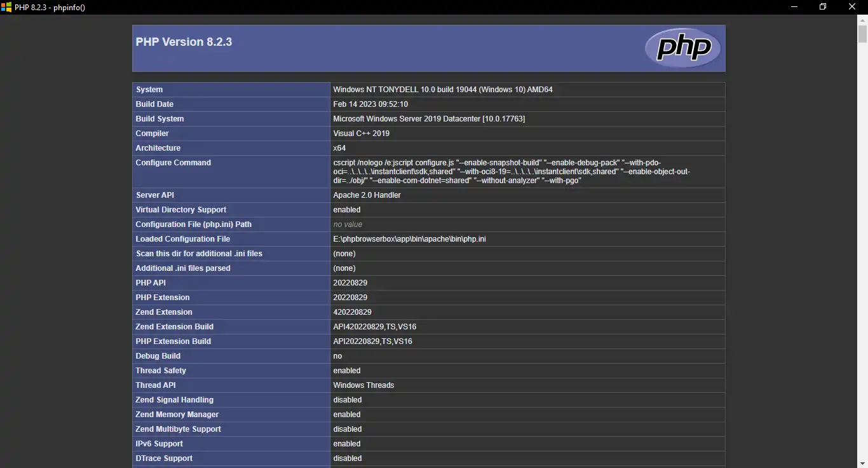Click the app icon in the title bar
The width and height of the screenshot is (868, 468).
(7, 7)
